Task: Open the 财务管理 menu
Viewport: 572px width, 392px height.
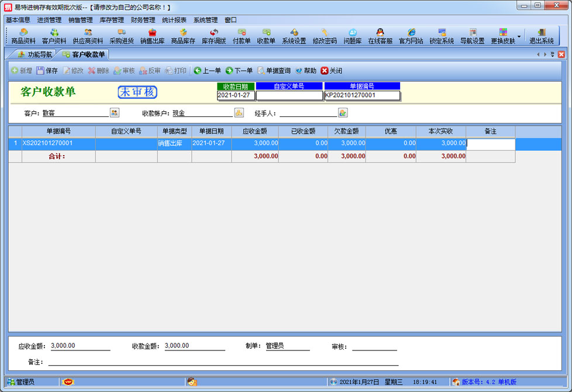Action: 143,20
